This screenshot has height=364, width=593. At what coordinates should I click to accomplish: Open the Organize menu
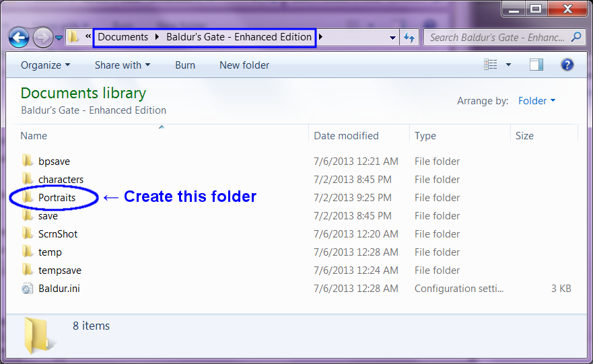45,65
